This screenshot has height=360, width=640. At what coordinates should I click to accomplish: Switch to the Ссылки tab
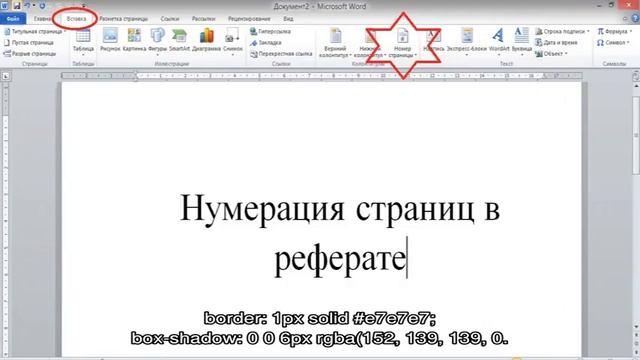[x=170, y=19]
